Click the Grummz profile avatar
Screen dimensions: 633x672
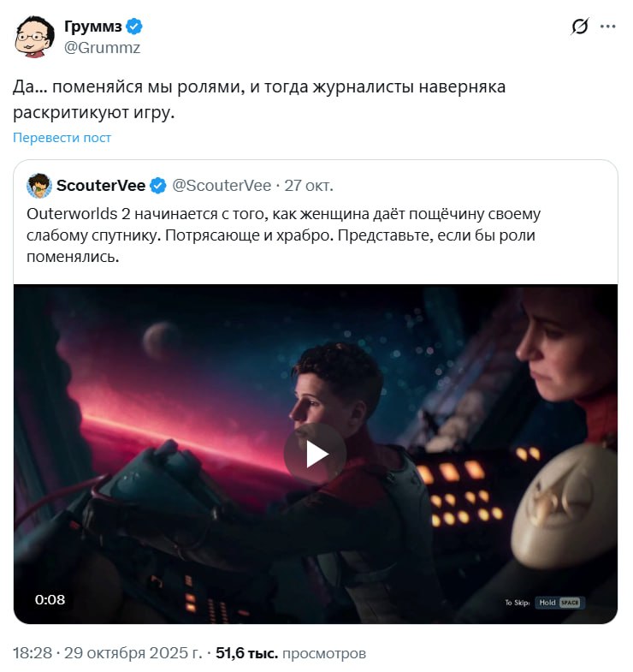(33, 36)
